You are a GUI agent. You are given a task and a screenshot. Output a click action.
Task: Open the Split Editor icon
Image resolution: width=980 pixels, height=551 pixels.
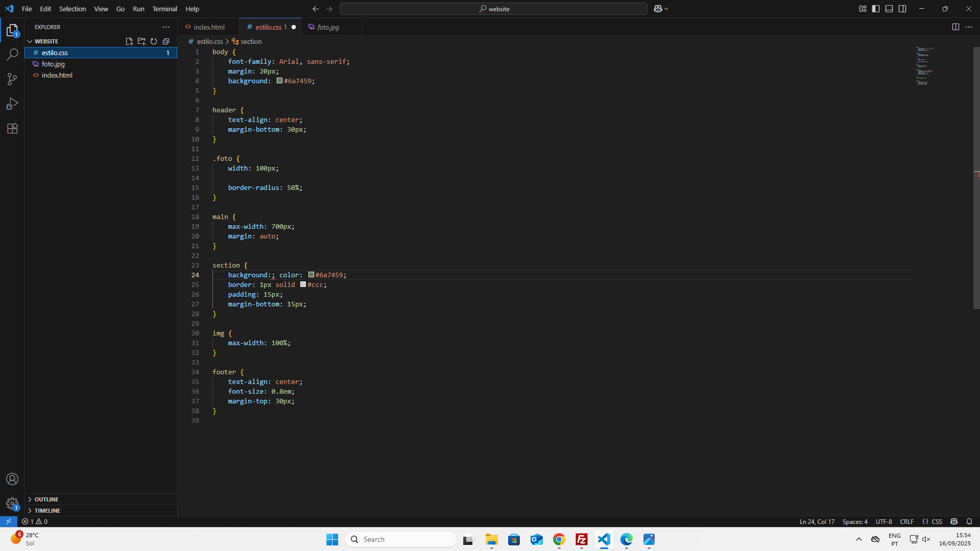[955, 27]
